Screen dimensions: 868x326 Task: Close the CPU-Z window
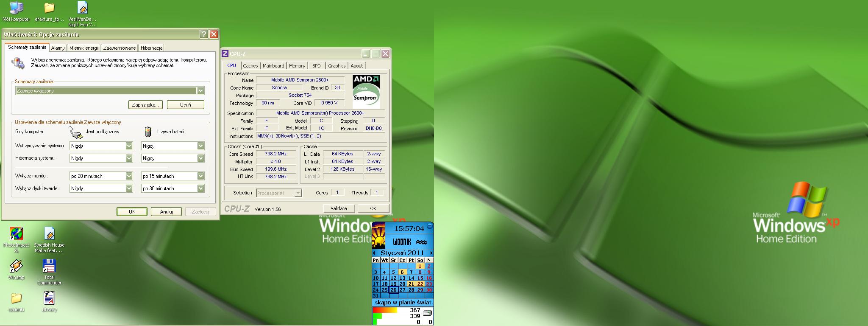tap(385, 53)
